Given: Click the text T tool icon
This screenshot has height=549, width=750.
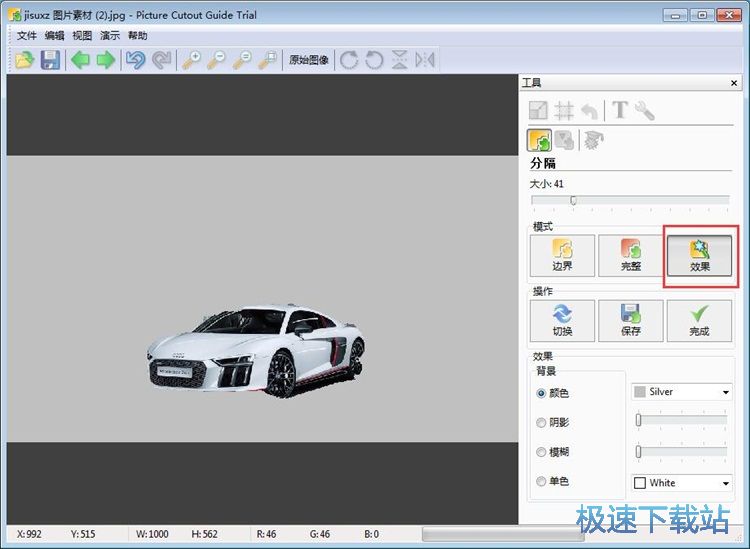Looking at the screenshot, I should (x=619, y=111).
